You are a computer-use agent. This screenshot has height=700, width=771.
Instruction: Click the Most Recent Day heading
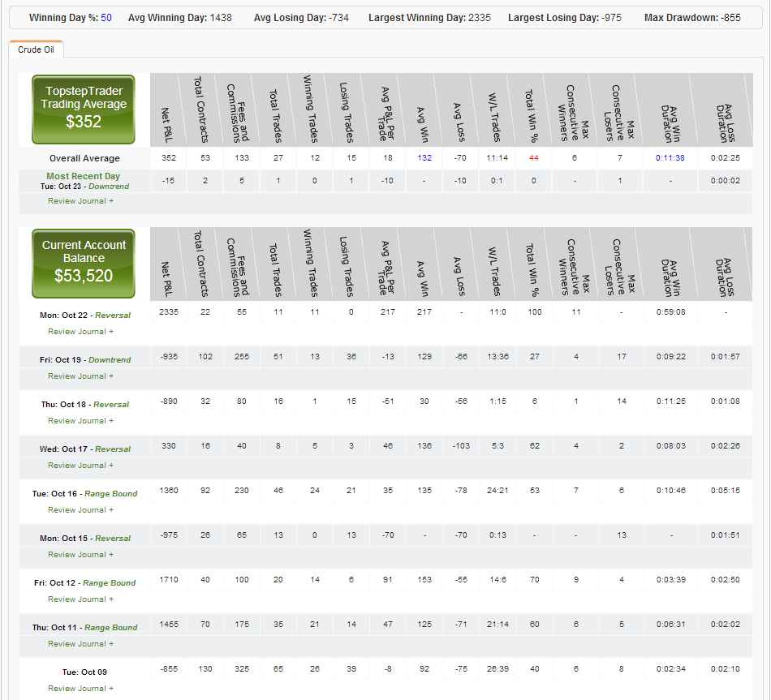(83, 176)
